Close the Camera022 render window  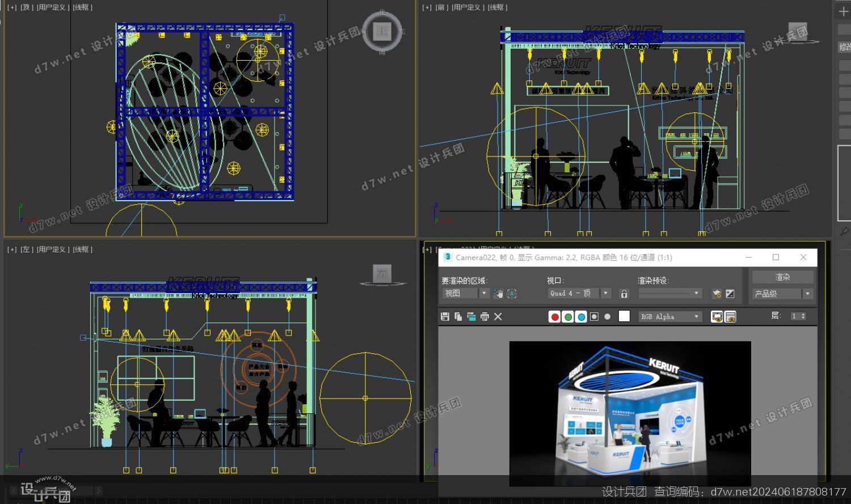(x=803, y=257)
